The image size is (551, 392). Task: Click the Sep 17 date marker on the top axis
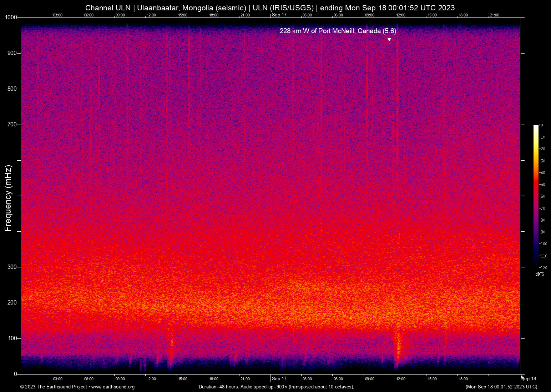tap(279, 15)
